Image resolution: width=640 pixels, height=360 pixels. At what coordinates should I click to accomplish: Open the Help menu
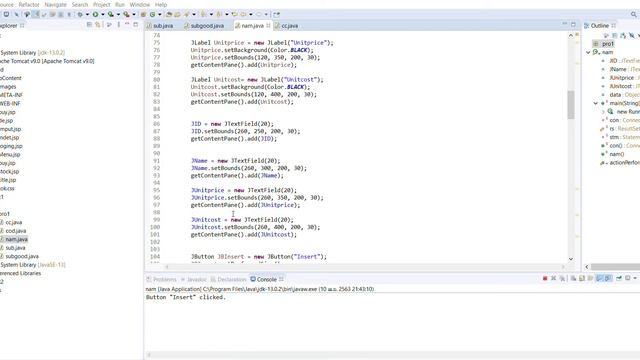161,4
